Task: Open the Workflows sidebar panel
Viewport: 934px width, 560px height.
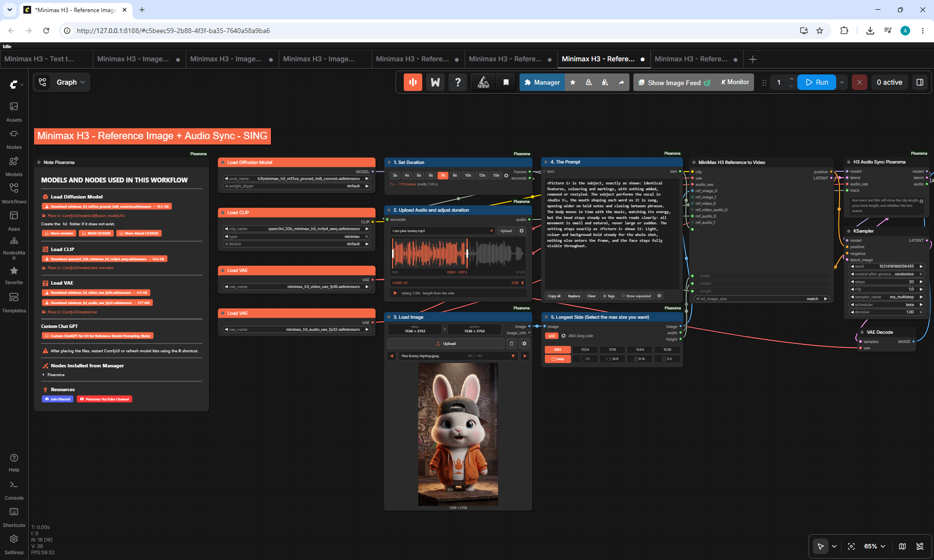Action: tap(14, 194)
